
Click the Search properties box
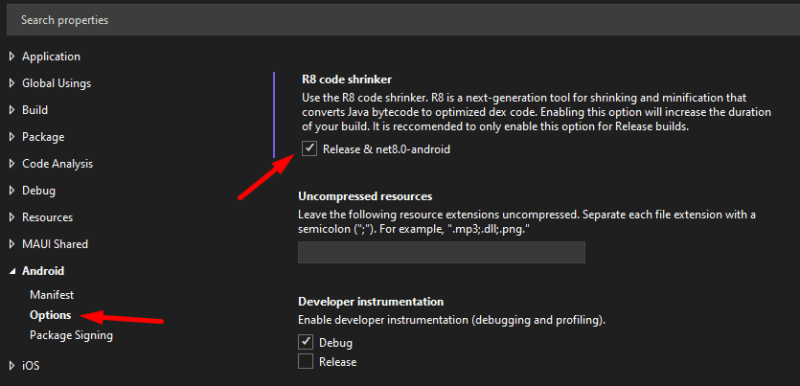[x=403, y=20]
